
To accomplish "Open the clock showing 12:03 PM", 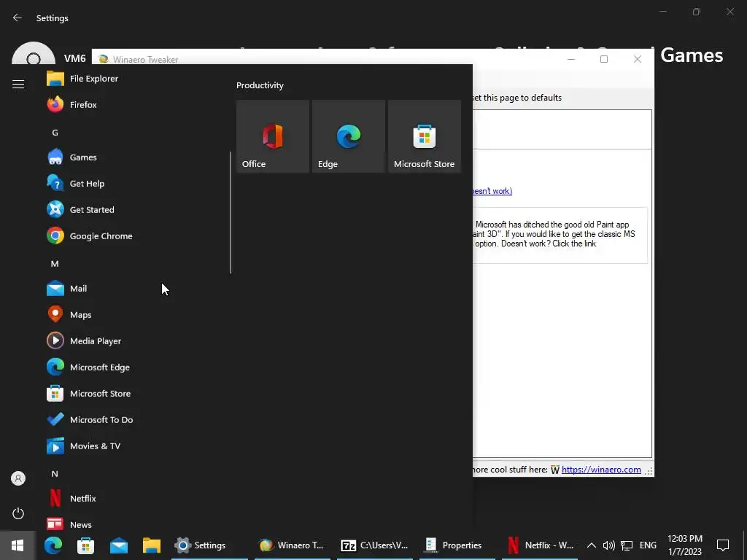I will (684, 545).
